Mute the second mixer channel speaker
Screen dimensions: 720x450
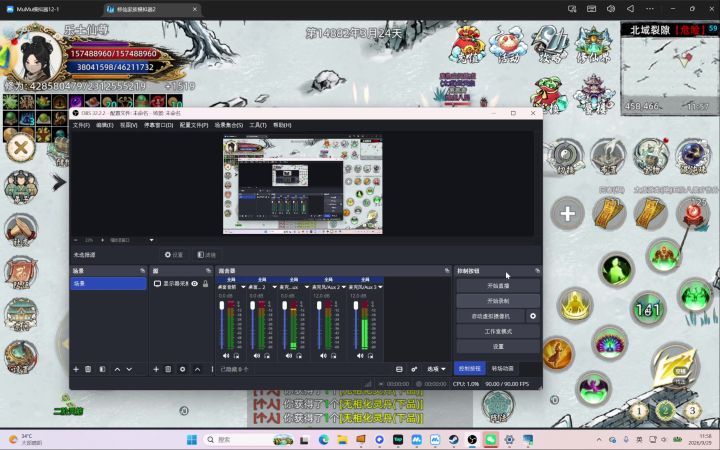pyautogui.click(x=257, y=355)
